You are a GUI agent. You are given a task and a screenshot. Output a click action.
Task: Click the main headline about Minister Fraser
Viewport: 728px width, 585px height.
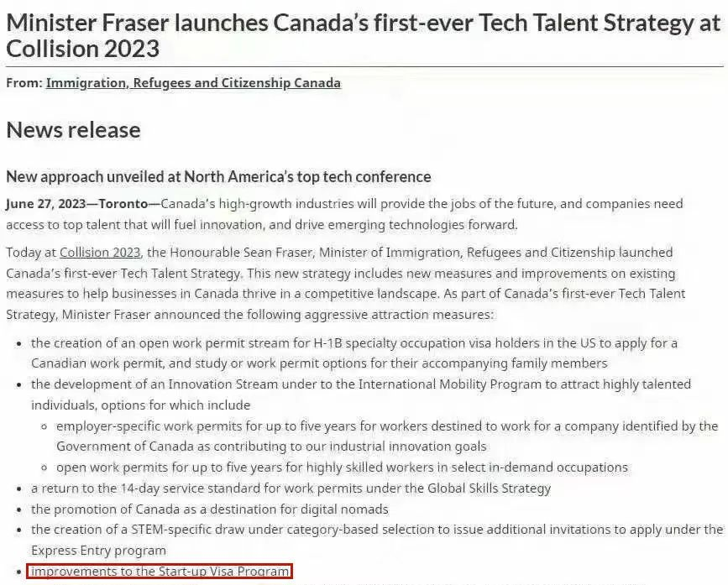point(364,36)
